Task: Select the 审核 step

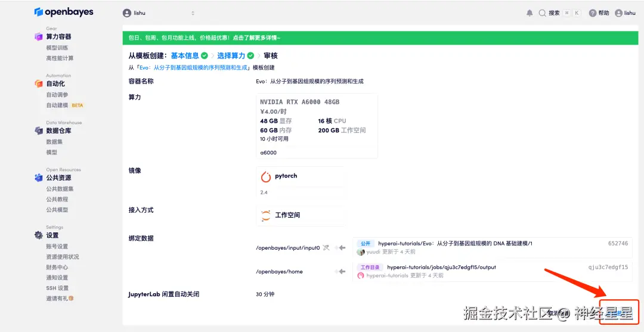Action: pos(271,55)
